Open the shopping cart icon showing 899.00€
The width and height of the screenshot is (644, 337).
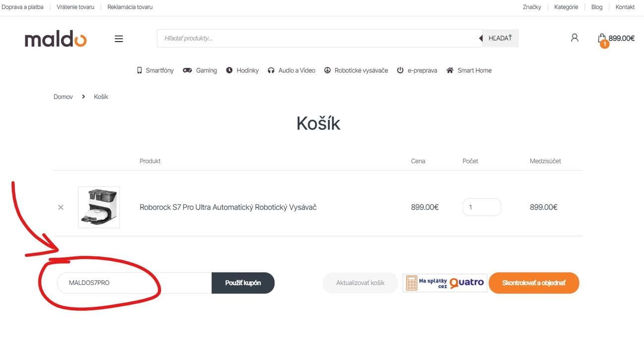602,38
